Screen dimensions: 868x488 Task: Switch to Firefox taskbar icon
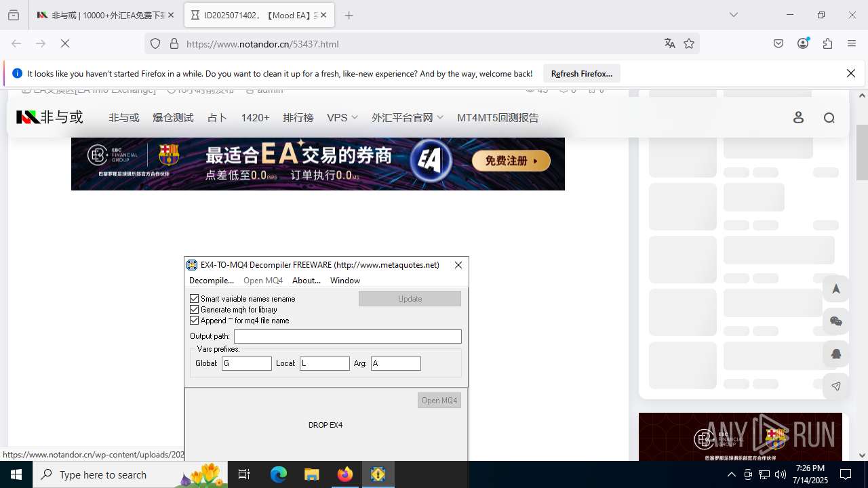[x=345, y=474]
